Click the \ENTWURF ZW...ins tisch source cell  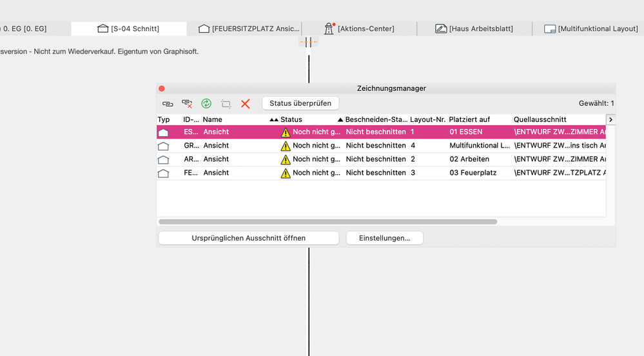[560, 146]
